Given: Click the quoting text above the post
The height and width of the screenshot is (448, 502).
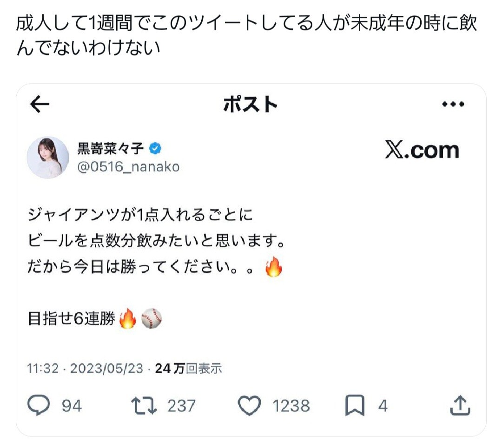Looking at the screenshot, I should [x=246, y=35].
